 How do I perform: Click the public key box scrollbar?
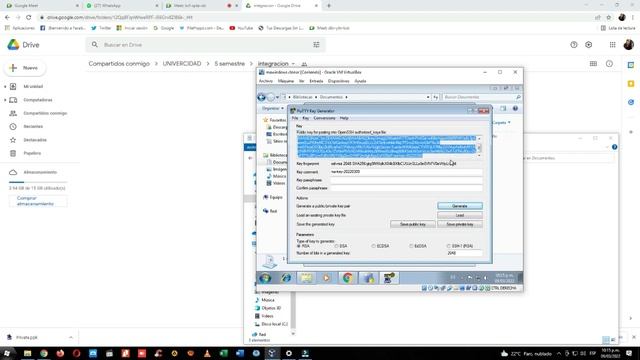tap(479, 147)
